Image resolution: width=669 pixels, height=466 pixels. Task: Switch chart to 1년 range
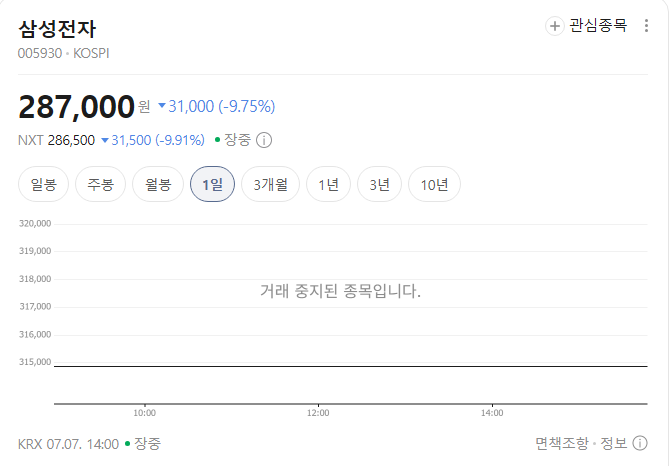pos(329,184)
